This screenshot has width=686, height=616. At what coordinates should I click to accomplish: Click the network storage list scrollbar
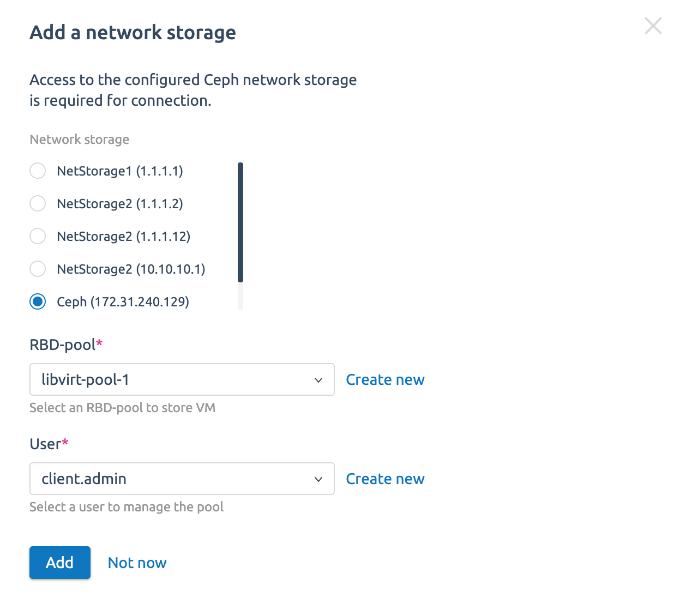tap(240, 222)
